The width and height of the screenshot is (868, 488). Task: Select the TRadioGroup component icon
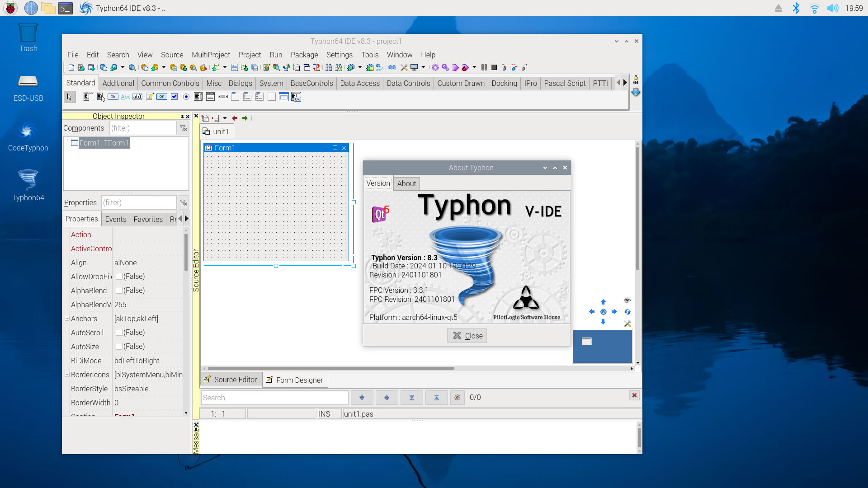click(x=247, y=97)
